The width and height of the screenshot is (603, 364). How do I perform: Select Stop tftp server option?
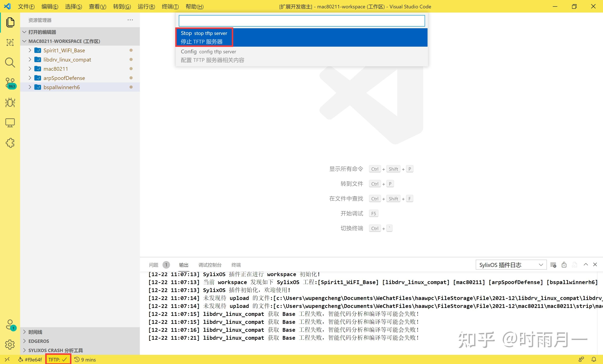(x=301, y=37)
